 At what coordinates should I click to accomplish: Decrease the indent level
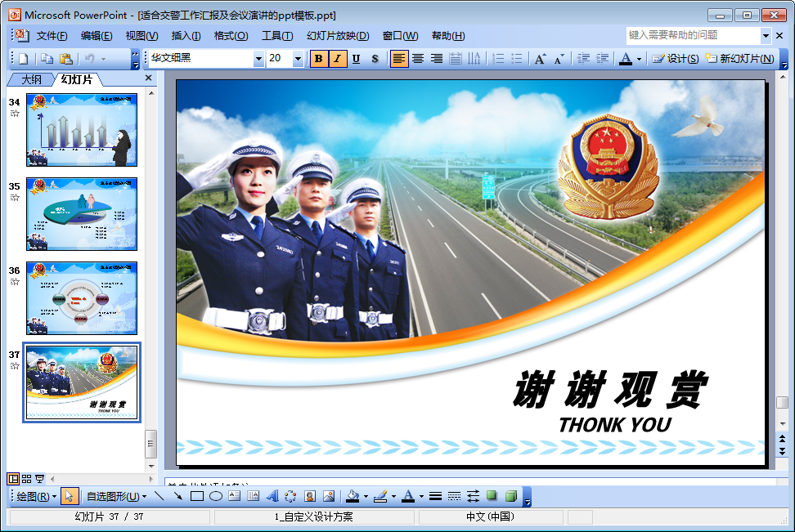coord(583,59)
